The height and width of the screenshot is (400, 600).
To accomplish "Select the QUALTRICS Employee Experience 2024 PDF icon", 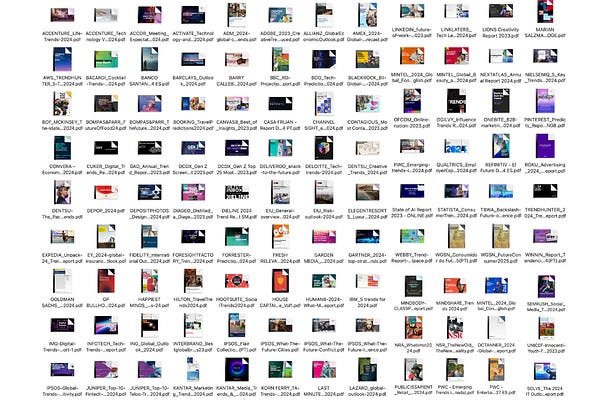I will [456, 146].
